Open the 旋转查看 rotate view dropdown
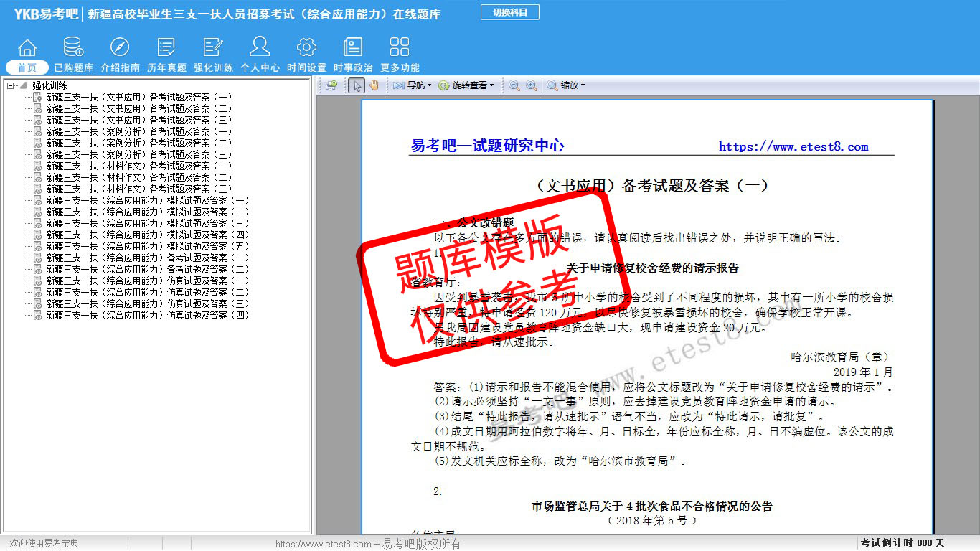This screenshot has width=980, height=551. (466, 85)
